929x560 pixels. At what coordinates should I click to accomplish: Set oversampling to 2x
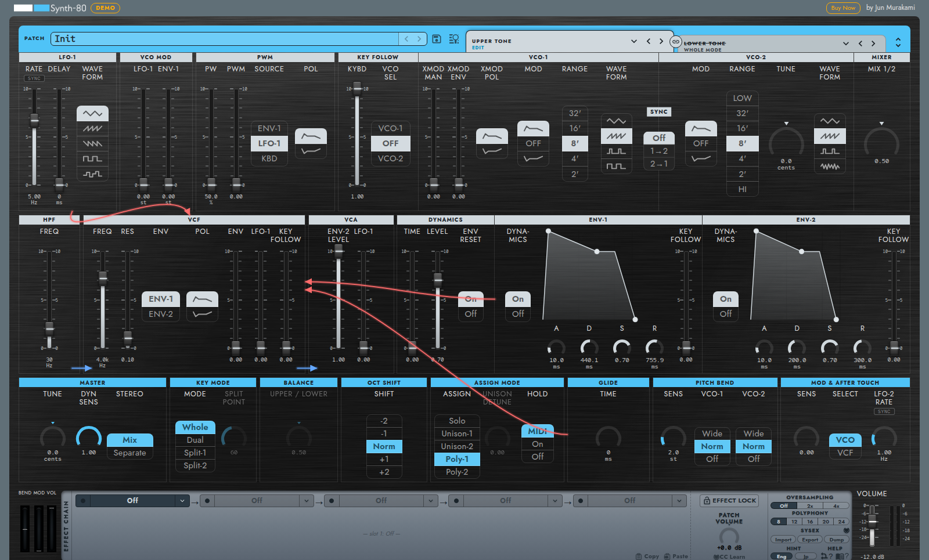pos(810,506)
